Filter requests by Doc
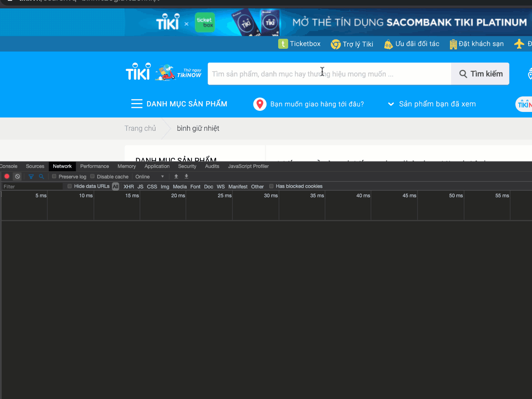Screen dimensions: 532x399 point(209,187)
